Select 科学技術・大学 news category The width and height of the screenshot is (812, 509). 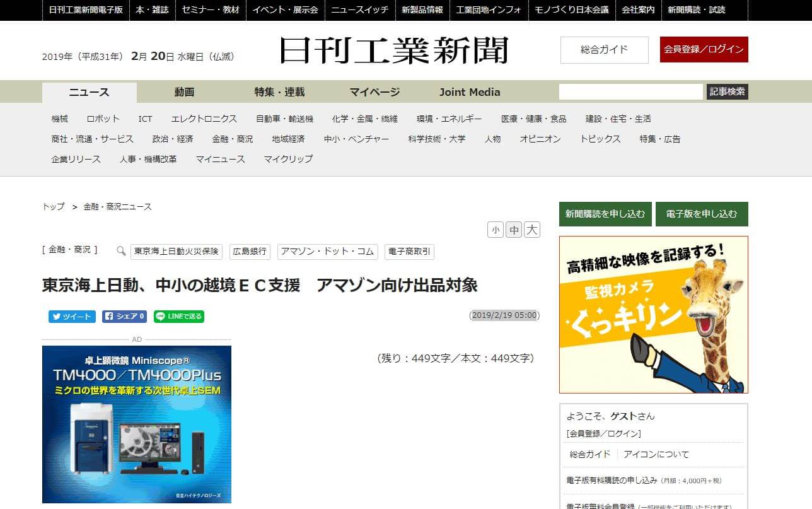436,139
